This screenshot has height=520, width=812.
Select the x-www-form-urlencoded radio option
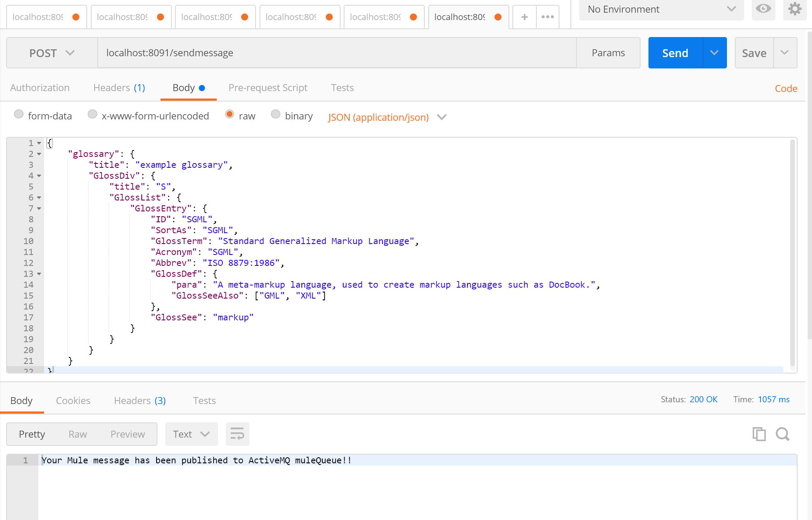(x=92, y=114)
